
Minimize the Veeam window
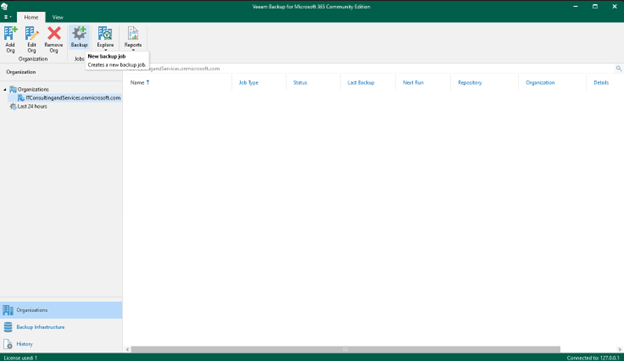575,6
